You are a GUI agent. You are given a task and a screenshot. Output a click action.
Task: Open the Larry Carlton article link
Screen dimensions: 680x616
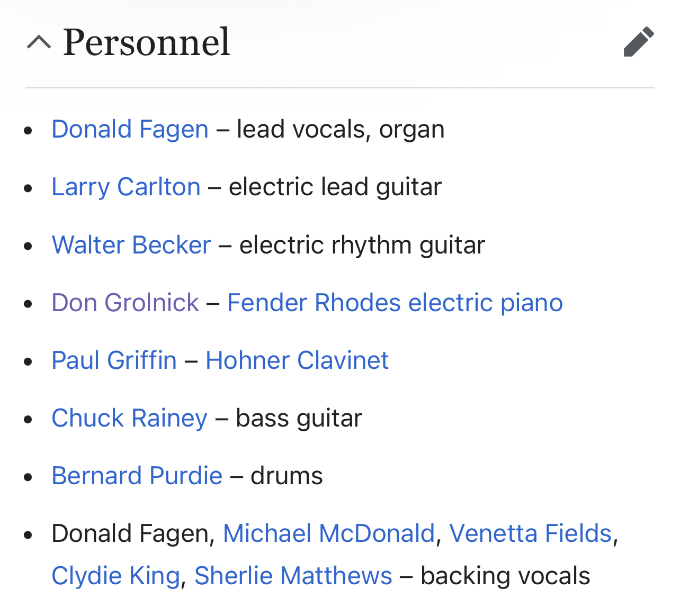(x=126, y=187)
